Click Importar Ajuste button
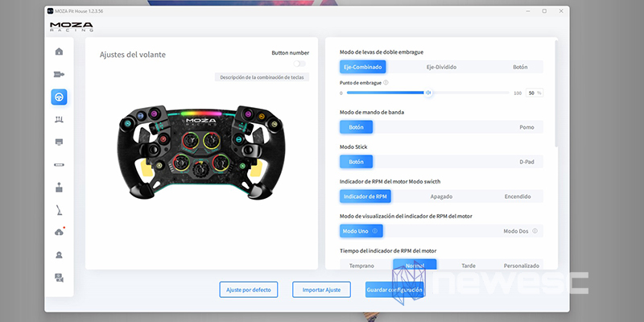Screen dimensions: 644x322 tap(321, 290)
